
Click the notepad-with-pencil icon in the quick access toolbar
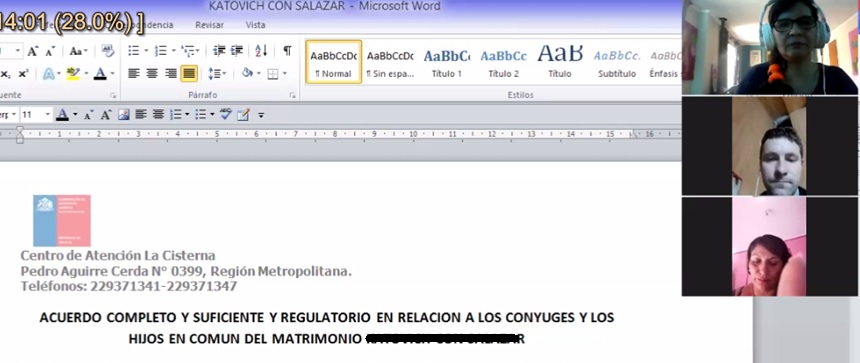(243, 115)
